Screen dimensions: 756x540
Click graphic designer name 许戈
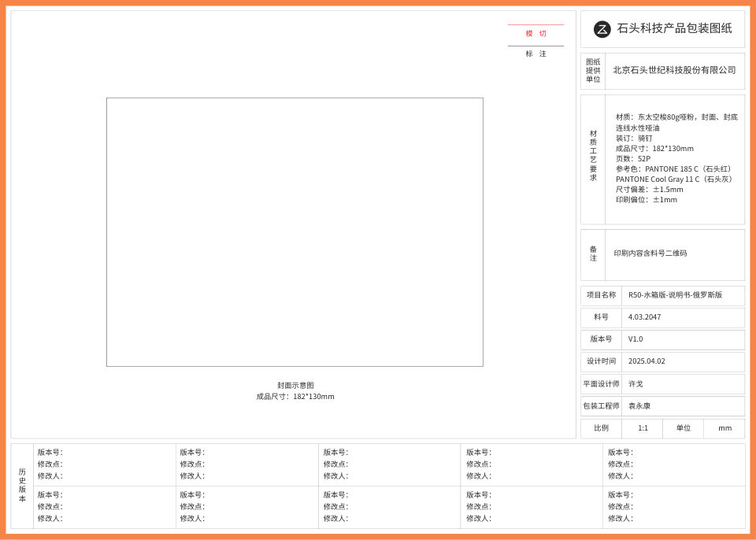(636, 384)
